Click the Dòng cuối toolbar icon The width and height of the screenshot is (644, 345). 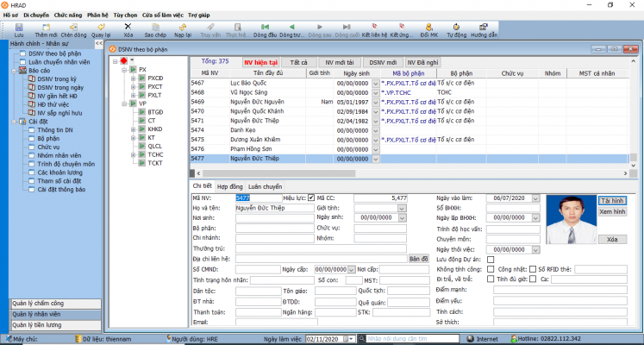[347, 27]
